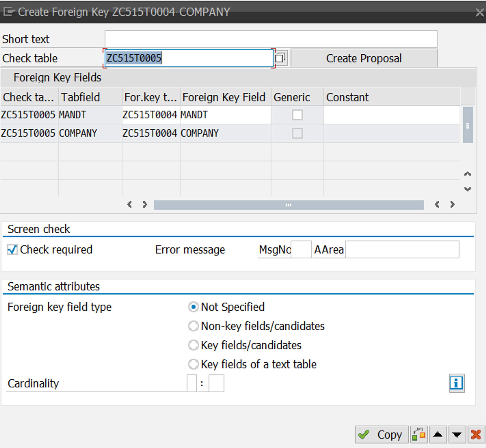Select Key fields of a text table
This screenshot has width=486, height=448.
pyautogui.click(x=193, y=364)
